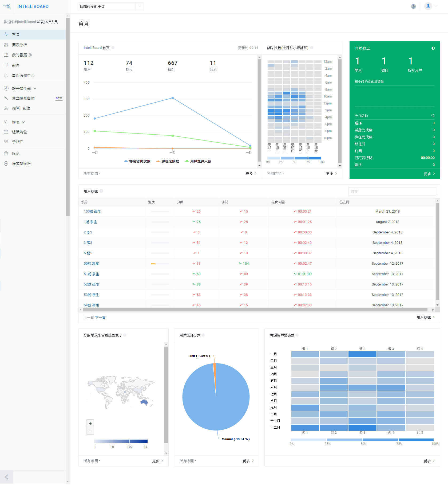448x497 pixels.
Task: Click 下一頁 to view next page
Action: [x=100, y=318]
